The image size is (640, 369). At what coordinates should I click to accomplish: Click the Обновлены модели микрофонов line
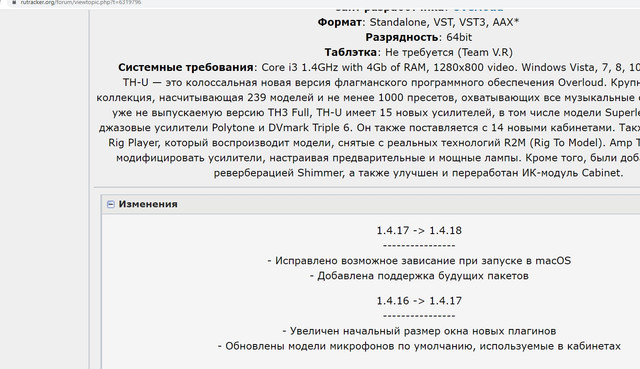click(419, 346)
